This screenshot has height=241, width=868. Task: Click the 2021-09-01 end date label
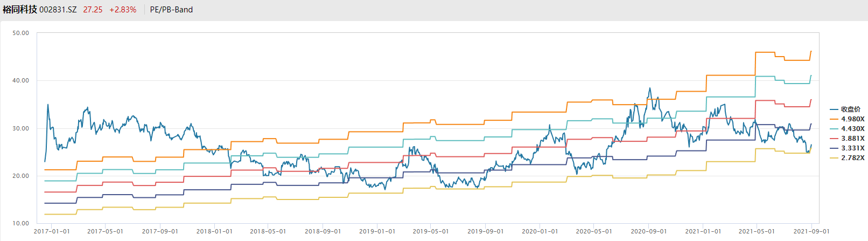(x=811, y=231)
